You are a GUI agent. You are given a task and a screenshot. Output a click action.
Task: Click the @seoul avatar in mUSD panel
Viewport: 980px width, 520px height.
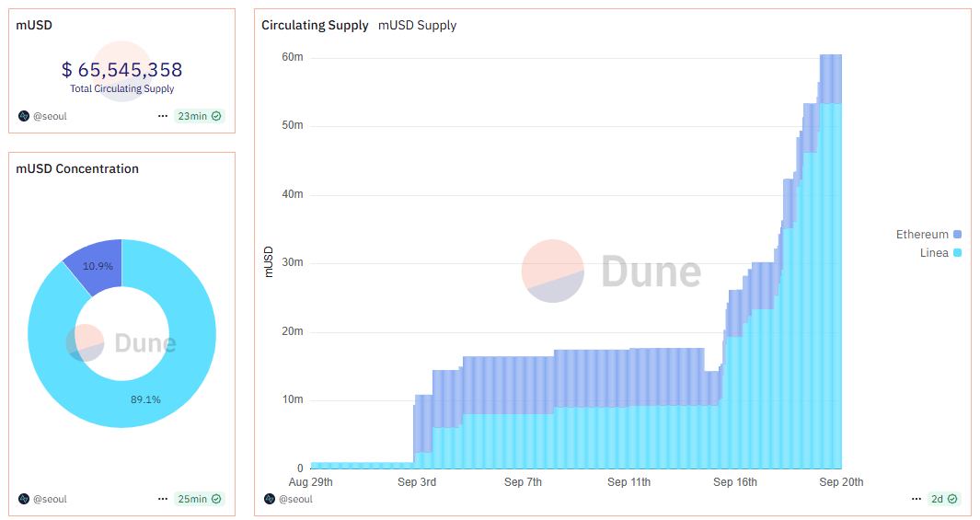[x=24, y=116]
